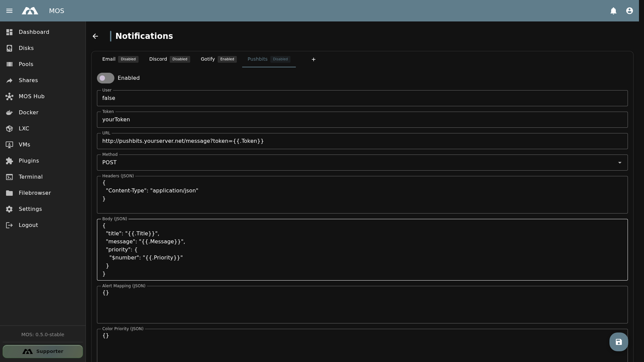
Task: Go back with the arrow icon
Action: [95, 36]
